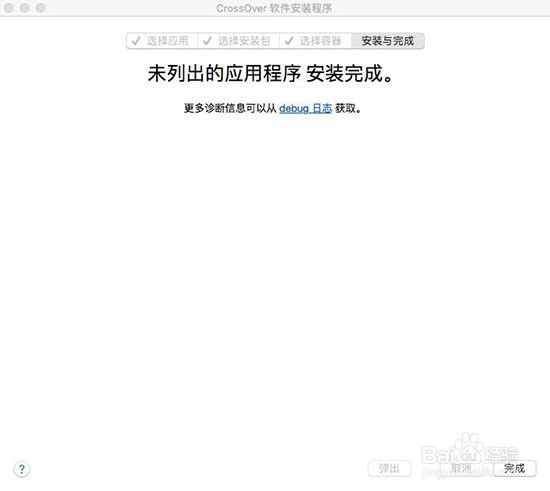Zoom the installer window
The height and width of the screenshot is (491, 550).
coord(41,8)
